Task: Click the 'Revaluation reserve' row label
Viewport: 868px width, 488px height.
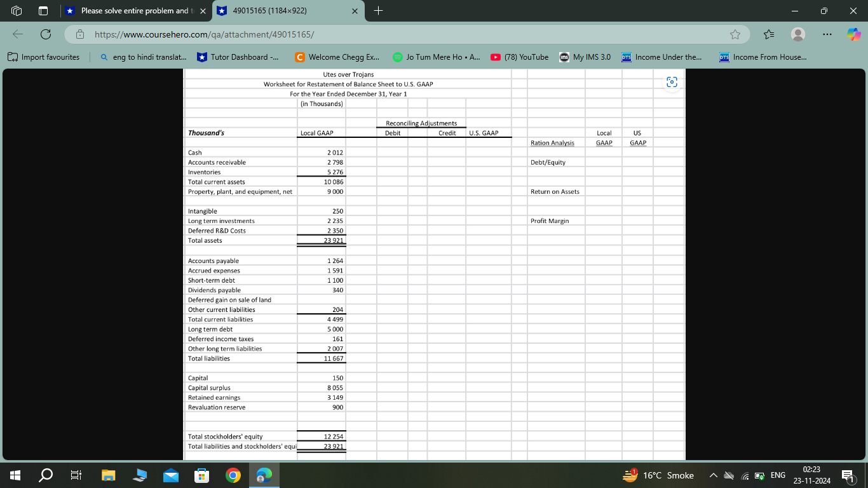Action: pos(217,407)
